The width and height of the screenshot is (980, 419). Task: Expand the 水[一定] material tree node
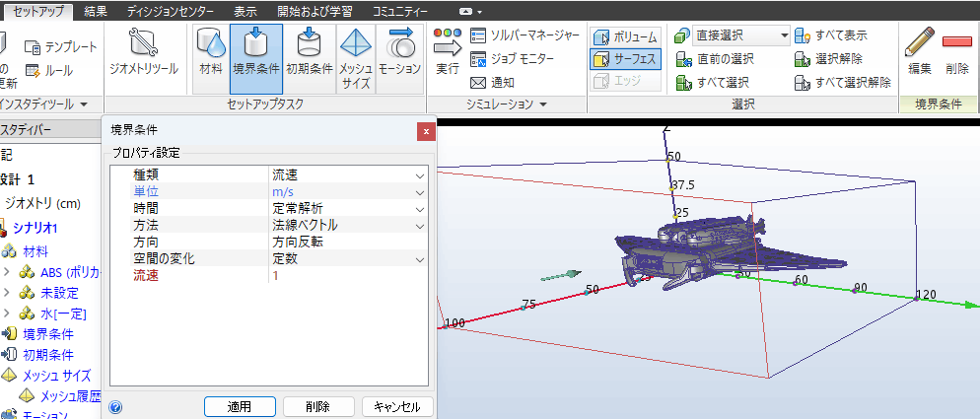8,313
